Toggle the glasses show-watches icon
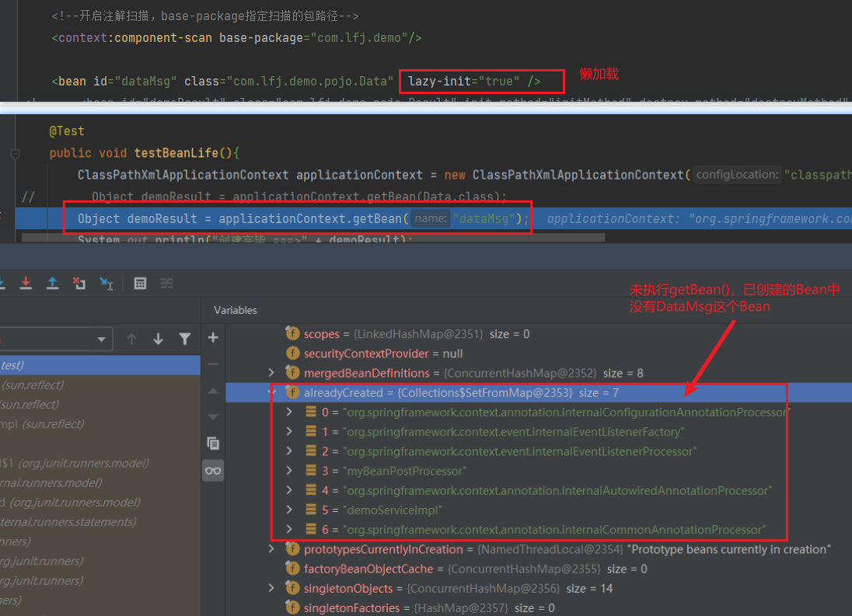 tap(213, 470)
